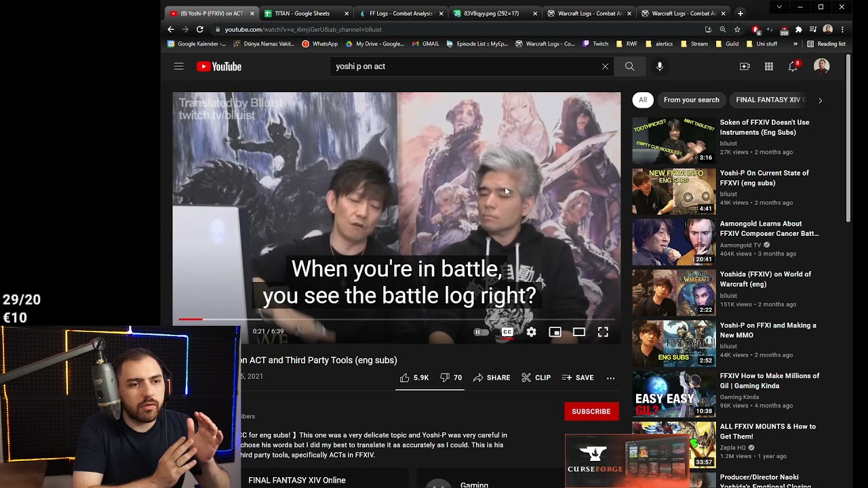The height and width of the screenshot is (488, 868).
Task: Clear the YouTube search box text
Action: 605,66
